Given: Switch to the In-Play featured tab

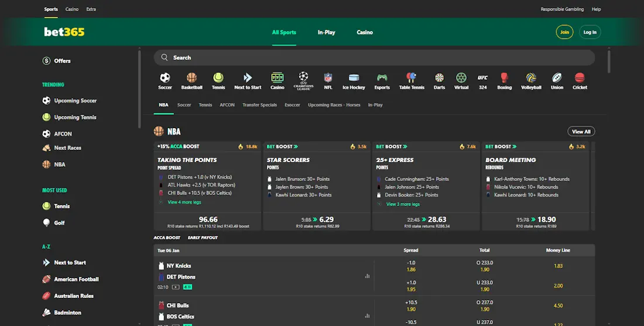Looking at the screenshot, I should 375,105.
